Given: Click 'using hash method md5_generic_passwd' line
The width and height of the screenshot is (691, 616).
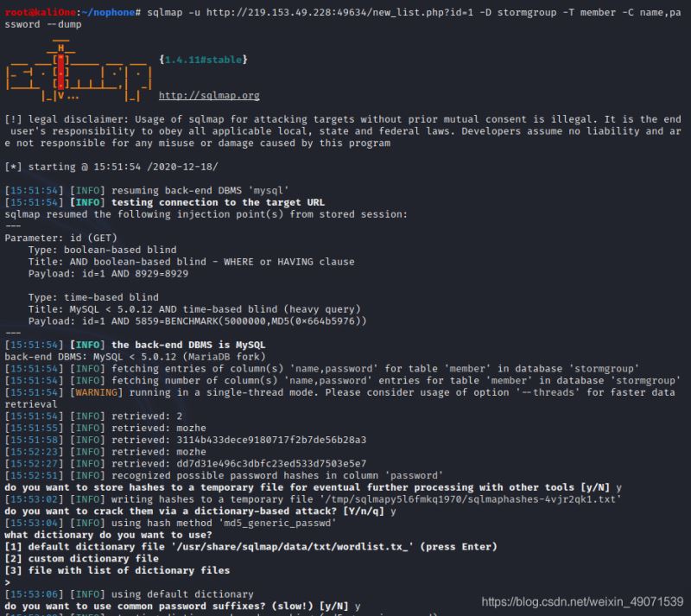Looking at the screenshot, I should [170, 524].
